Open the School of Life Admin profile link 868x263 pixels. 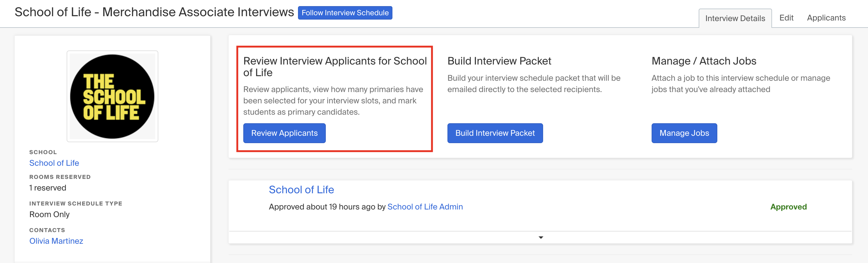point(425,207)
